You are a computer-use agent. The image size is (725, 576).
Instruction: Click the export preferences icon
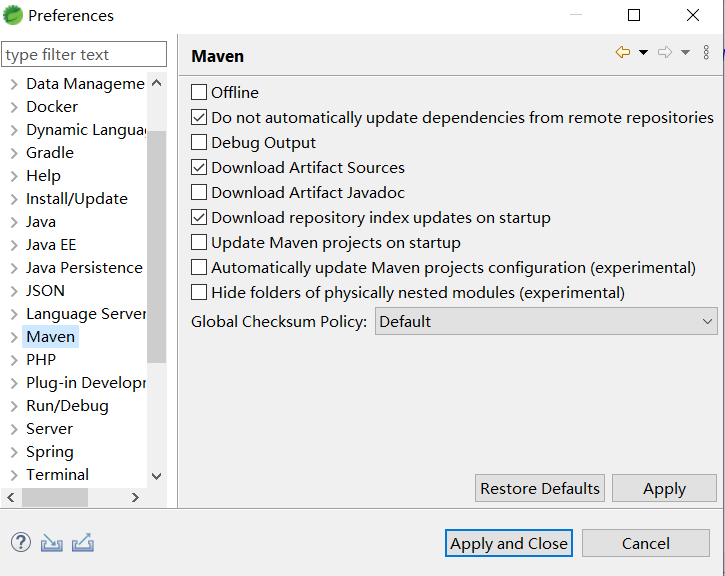(83, 543)
